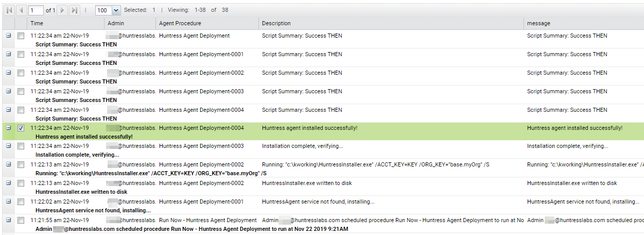Click the page number input field
The image size is (644, 235).
(x=36, y=10)
